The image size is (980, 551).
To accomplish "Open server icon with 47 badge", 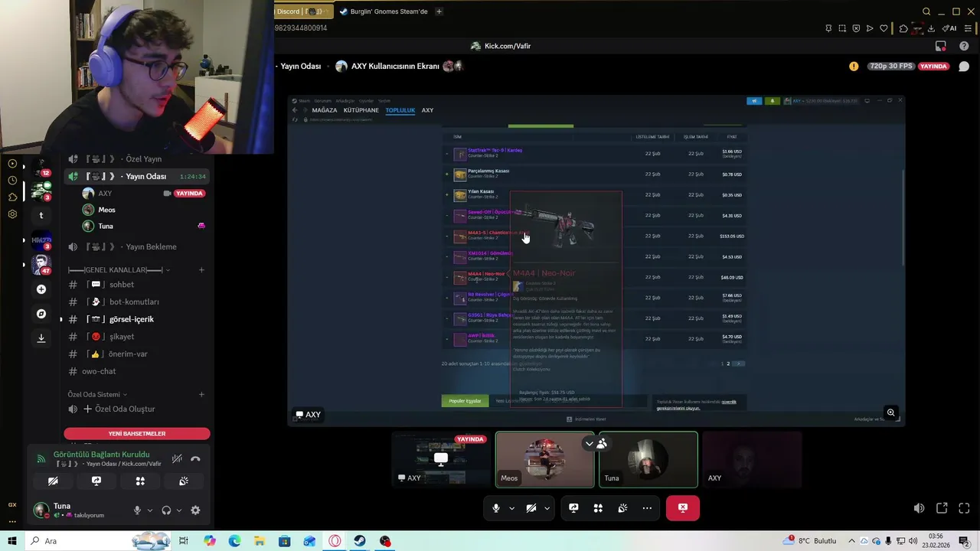I will 41,264.
